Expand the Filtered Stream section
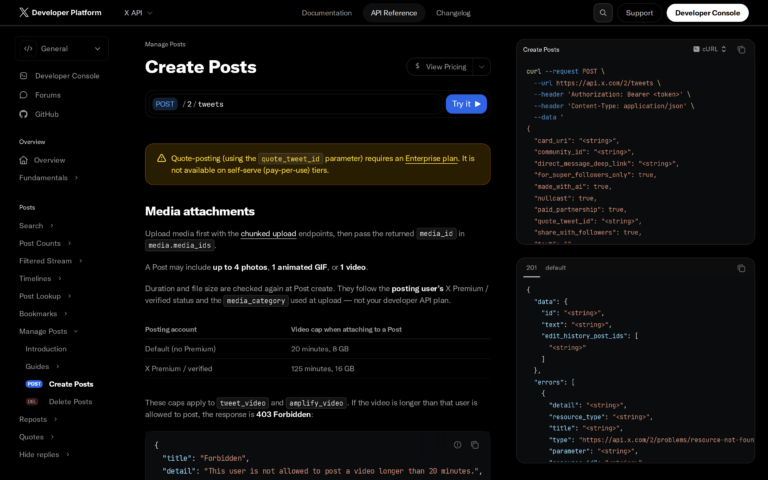The image size is (768, 480). point(80,261)
